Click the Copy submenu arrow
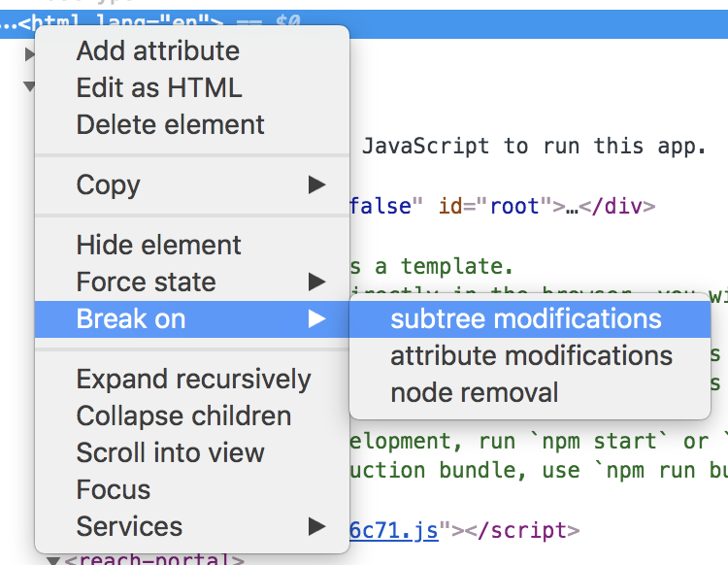Viewport: 728px width, 565px height. (316, 184)
